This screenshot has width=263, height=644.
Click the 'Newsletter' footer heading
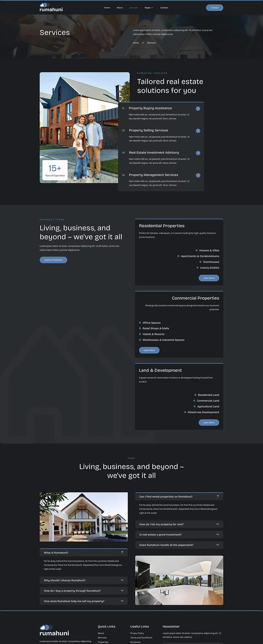(171, 627)
